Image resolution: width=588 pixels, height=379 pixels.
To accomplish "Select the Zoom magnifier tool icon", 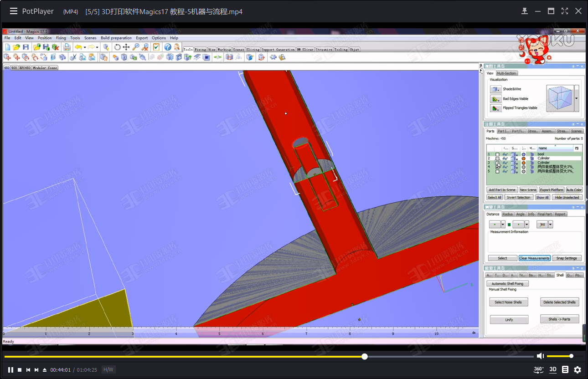I will click(136, 47).
